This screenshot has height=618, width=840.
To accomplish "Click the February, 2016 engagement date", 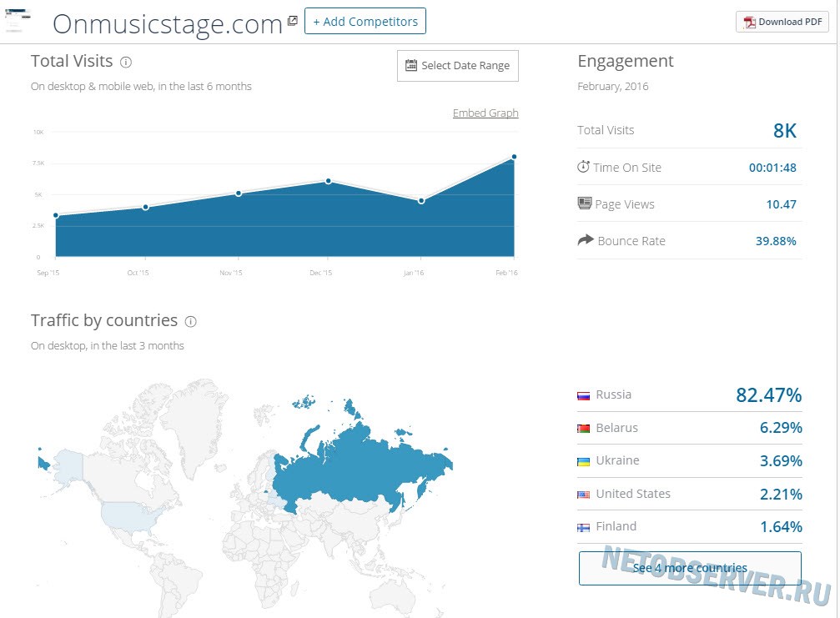I will [x=613, y=86].
